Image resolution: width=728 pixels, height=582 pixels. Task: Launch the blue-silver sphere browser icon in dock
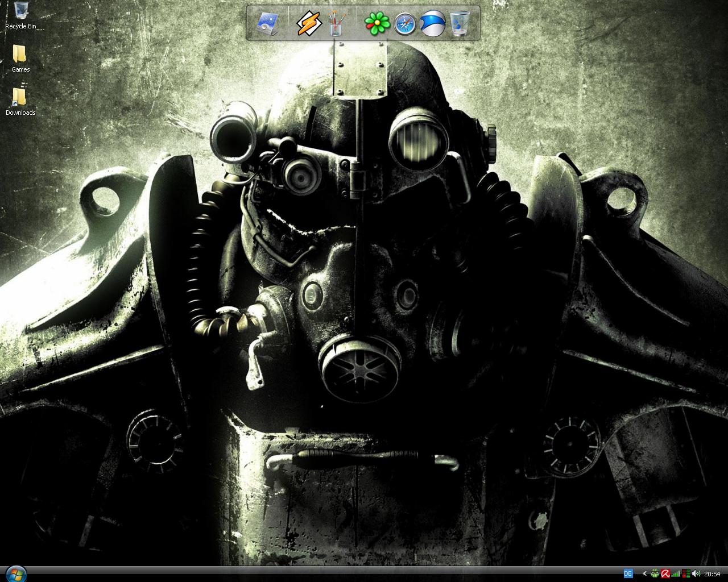point(432,24)
